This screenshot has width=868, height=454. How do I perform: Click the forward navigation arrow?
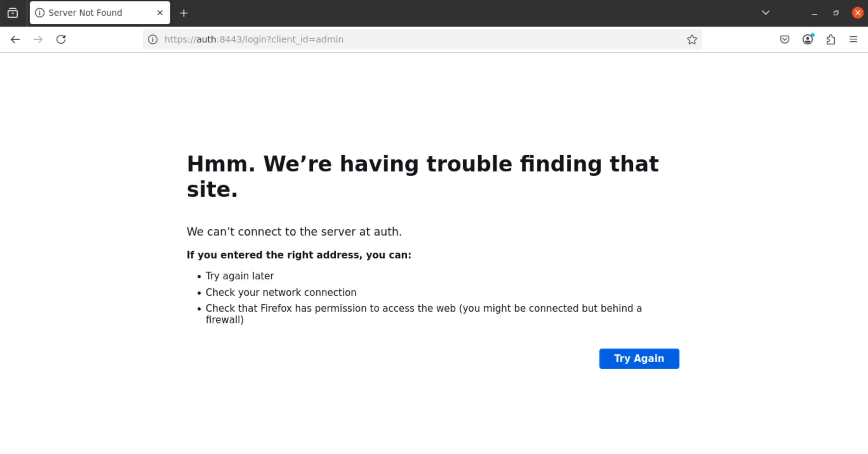point(38,39)
